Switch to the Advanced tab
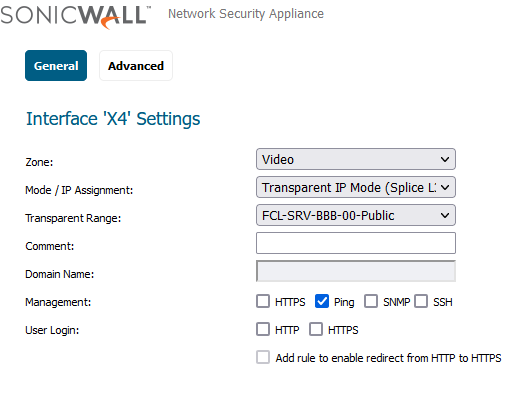Image resolution: width=532 pixels, height=420 pixels. pyautogui.click(x=136, y=66)
